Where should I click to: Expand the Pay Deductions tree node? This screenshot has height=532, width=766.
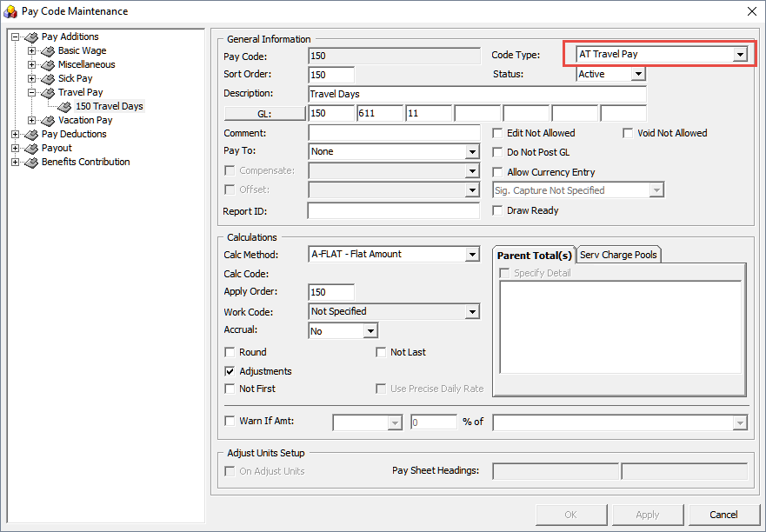point(15,134)
